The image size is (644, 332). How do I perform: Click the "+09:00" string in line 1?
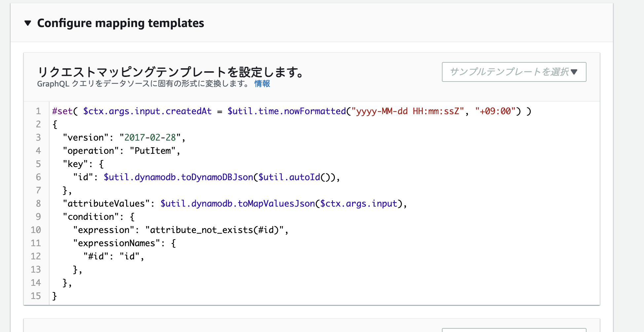(x=495, y=111)
